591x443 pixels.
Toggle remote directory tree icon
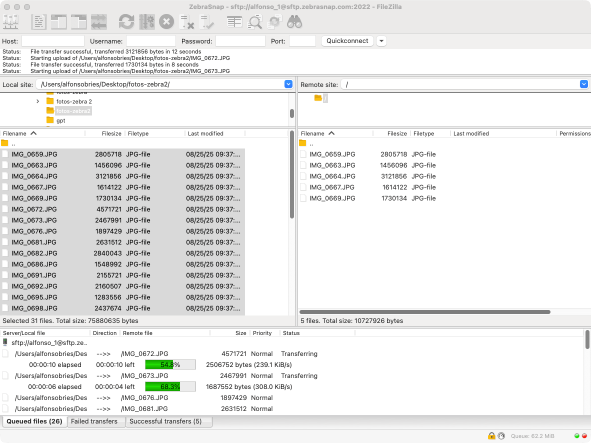coord(79,22)
